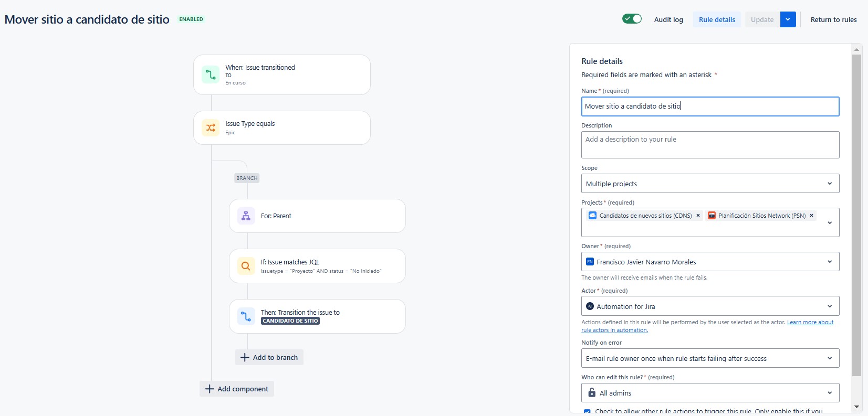Click the lock icon beside All admins
The height and width of the screenshot is (416, 868).
click(x=592, y=393)
